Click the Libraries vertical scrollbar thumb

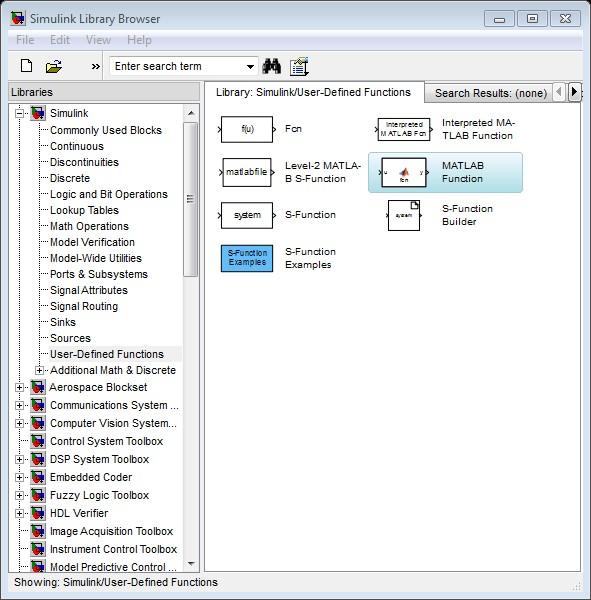[x=191, y=199]
